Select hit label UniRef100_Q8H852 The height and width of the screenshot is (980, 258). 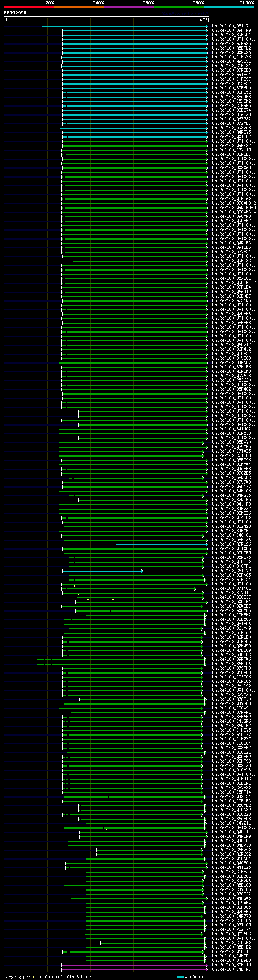coord(231,92)
